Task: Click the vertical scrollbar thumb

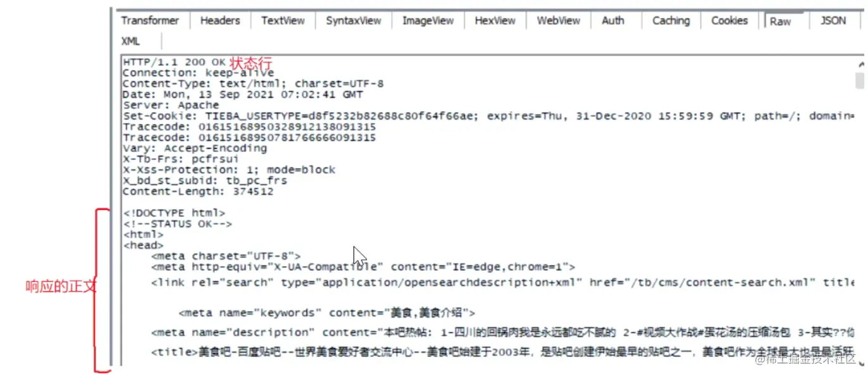Action: [859, 80]
